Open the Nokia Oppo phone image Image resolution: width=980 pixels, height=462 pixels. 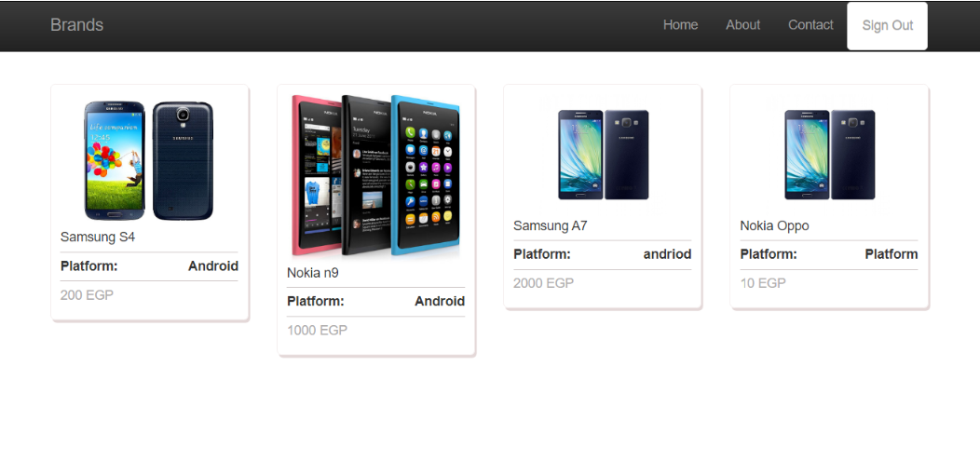point(829,155)
